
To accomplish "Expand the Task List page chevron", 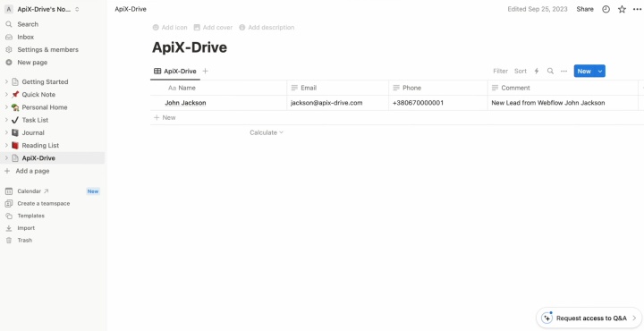I will click(x=6, y=120).
